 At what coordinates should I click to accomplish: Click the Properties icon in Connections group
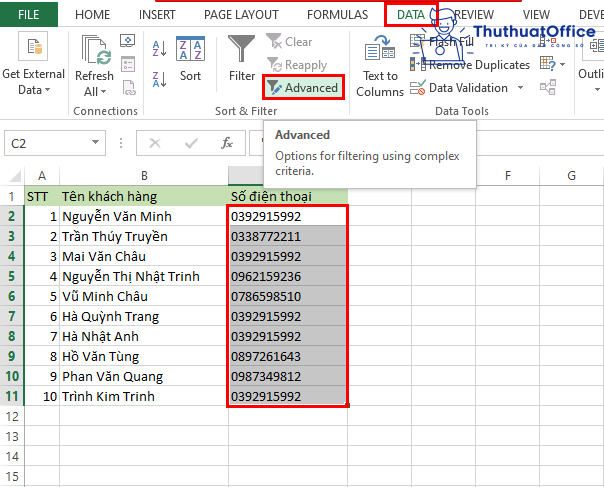click(x=128, y=64)
